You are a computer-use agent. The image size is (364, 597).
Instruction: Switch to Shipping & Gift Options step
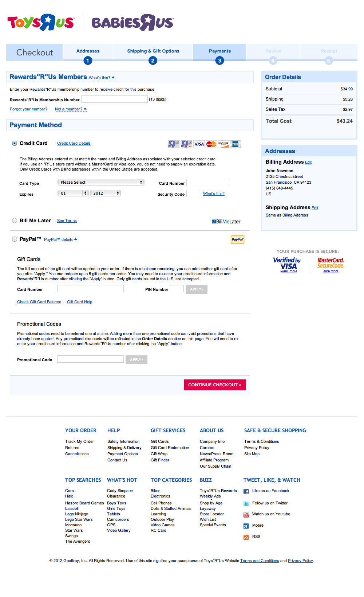153,51
